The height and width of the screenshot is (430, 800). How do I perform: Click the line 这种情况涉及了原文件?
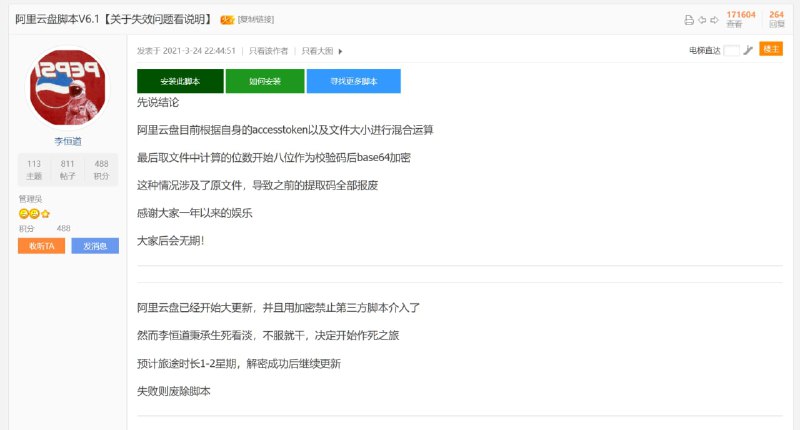257,185
